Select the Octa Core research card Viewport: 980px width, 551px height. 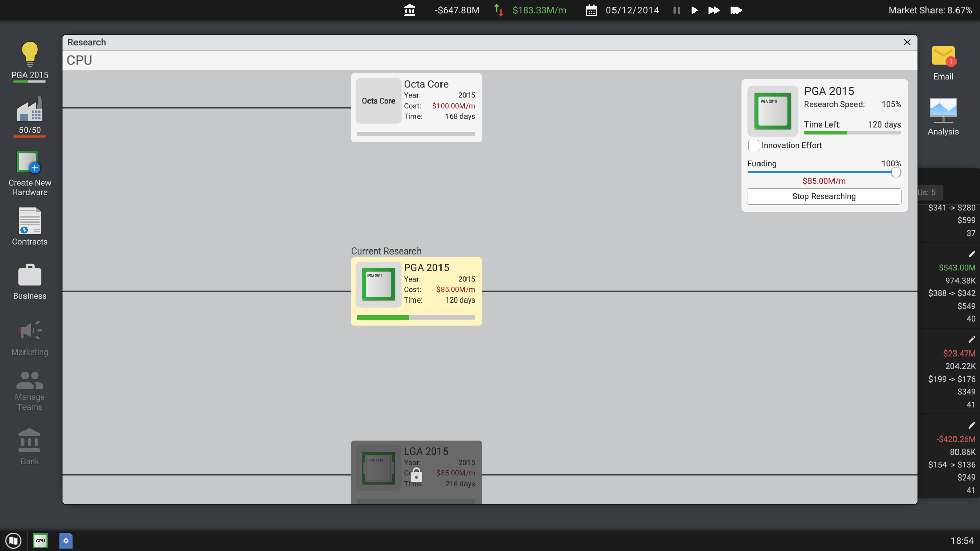click(x=416, y=108)
